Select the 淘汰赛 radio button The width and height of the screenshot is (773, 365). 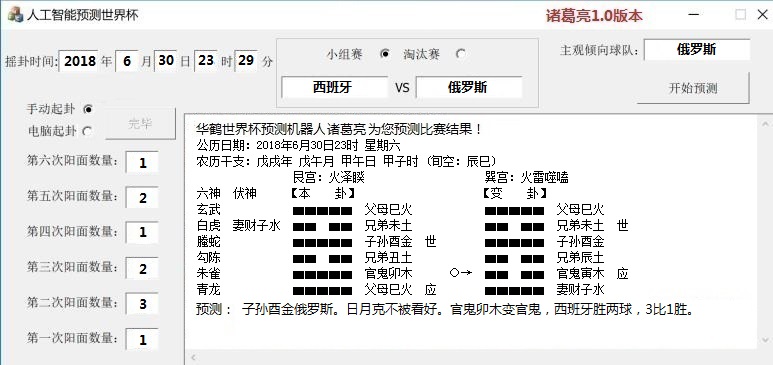tap(460, 54)
